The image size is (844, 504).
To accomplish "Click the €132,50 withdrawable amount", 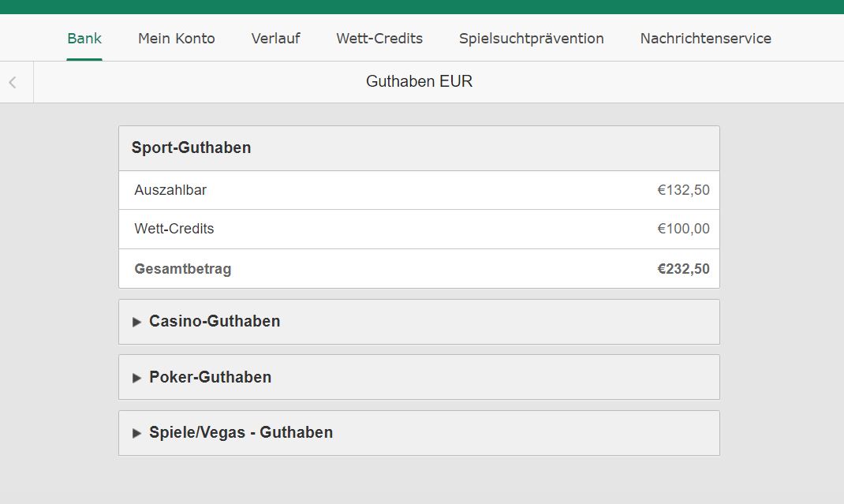I will point(683,190).
